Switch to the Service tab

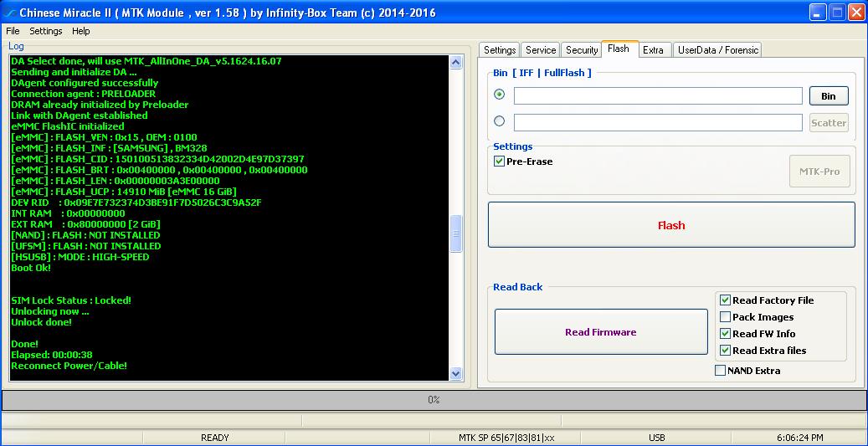541,50
